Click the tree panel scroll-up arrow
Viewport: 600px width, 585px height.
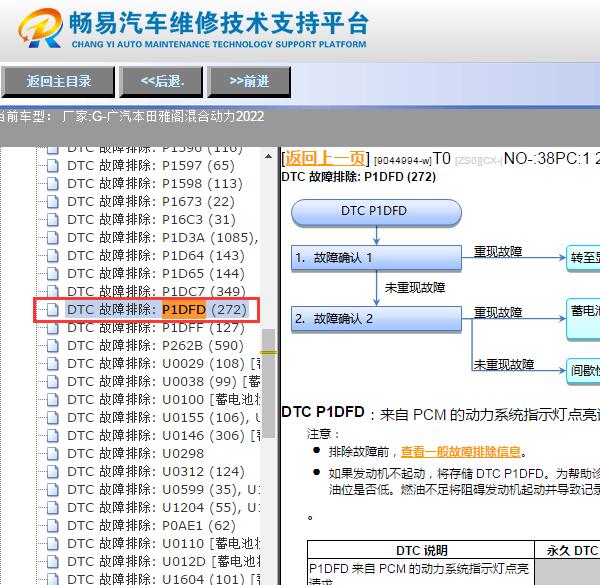(269, 156)
